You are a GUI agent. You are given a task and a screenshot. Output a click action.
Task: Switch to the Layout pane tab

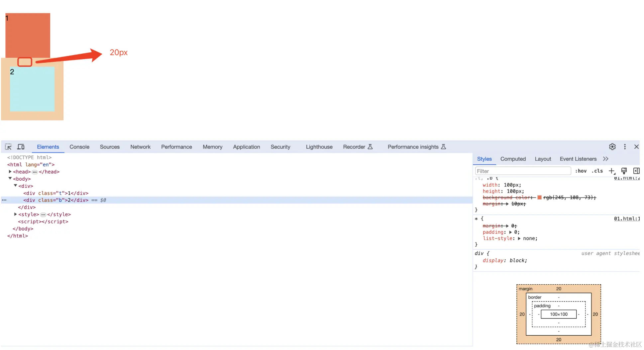point(543,159)
